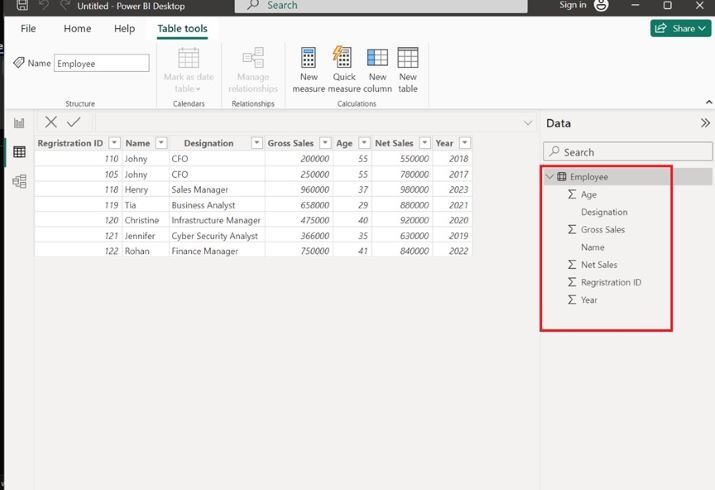Select the Designation field in Data pane
This screenshot has width=715, height=490.
[604, 212]
